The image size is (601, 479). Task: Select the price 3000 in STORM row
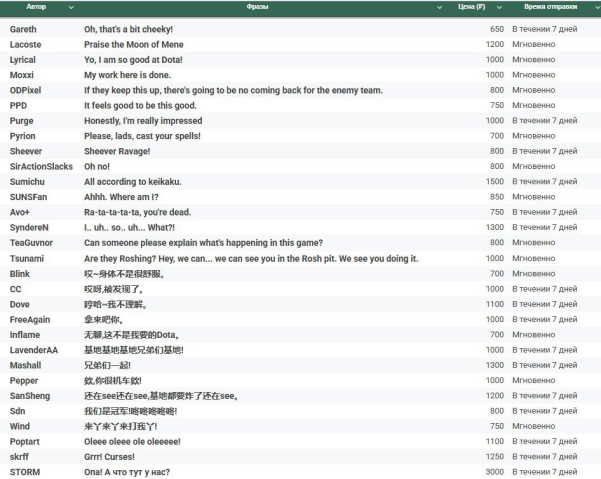point(493,472)
